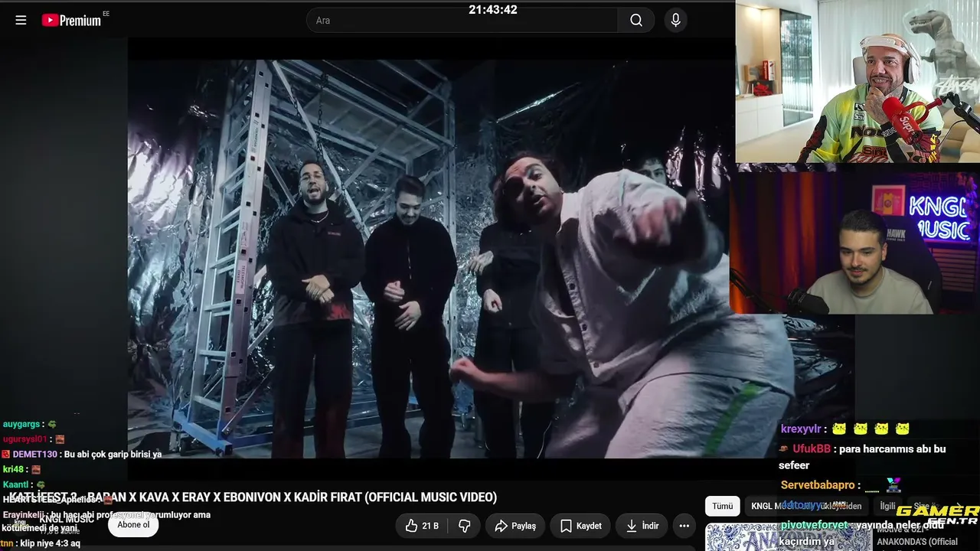This screenshot has width=980, height=551.
Task: Click the magnifying glass search button
Action: (636, 21)
